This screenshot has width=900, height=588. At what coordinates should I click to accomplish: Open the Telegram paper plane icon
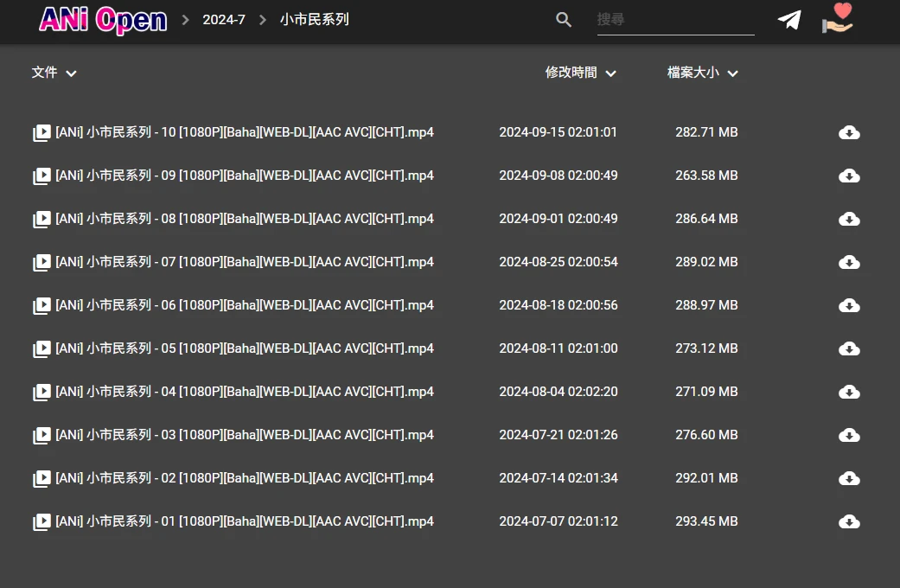click(x=788, y=20)
